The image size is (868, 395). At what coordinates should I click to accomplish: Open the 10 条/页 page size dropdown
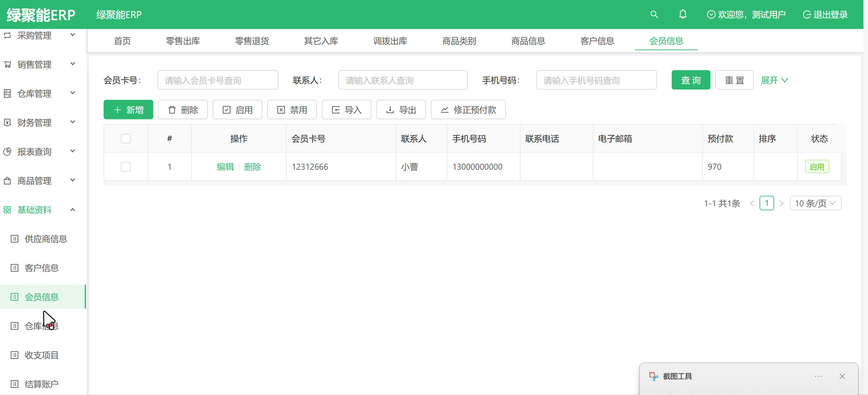[x=816, y=203]
